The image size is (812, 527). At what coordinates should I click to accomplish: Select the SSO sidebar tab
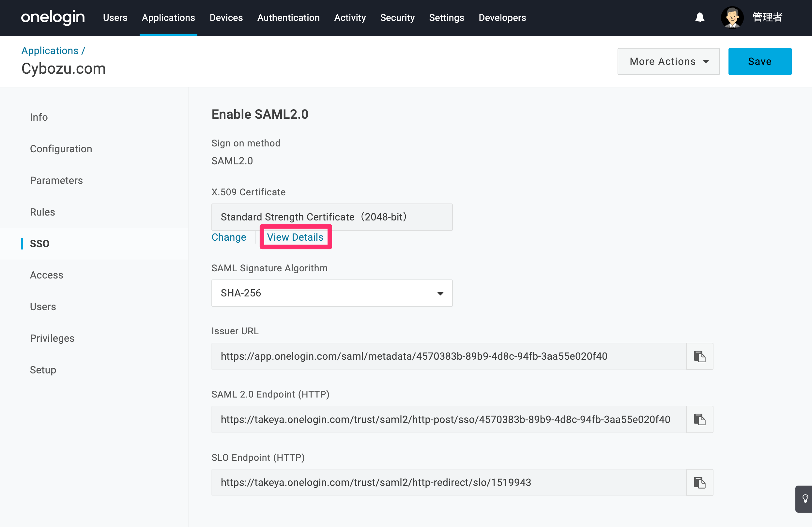[39, 244]
